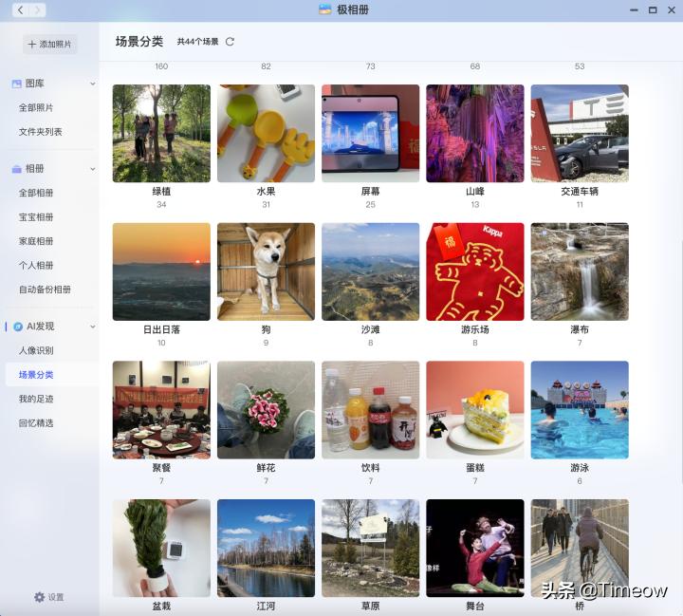Image resolution: width=683 pixels, height=616 pixels.
Task: Open settings via the gear icon
Action: tap(39, 597)
